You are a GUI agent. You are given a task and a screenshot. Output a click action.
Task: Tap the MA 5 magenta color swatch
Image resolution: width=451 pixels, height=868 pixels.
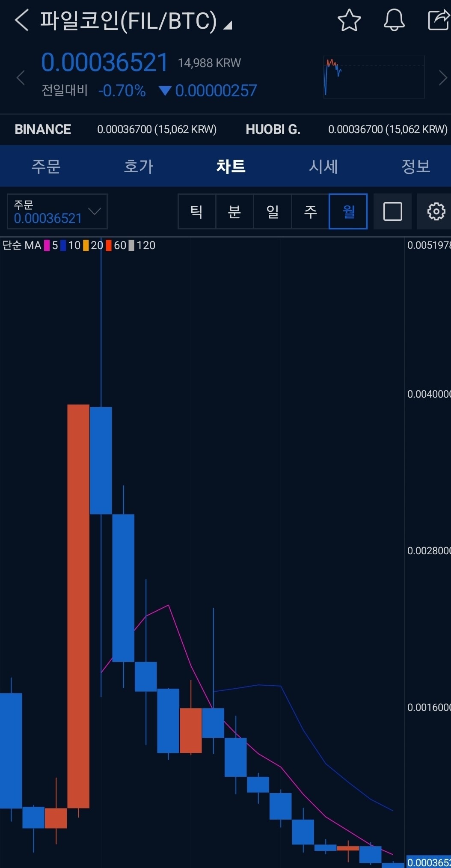[47, 246]
